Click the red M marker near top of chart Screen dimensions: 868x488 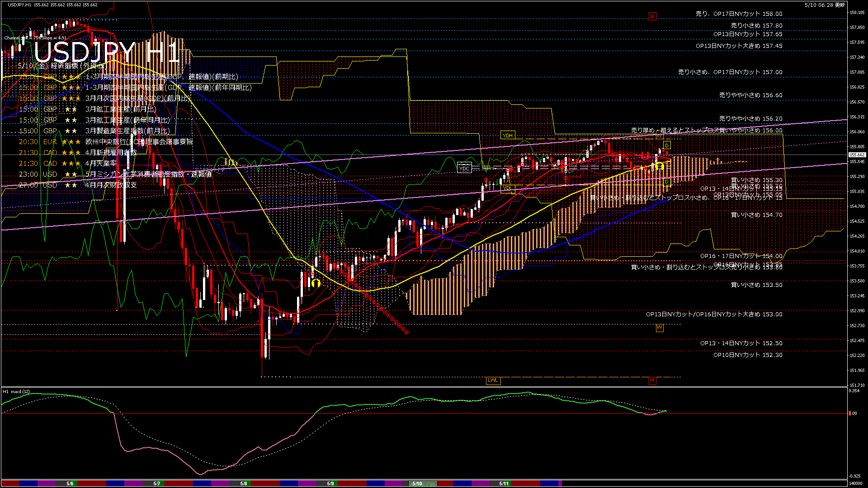(652, 17)
